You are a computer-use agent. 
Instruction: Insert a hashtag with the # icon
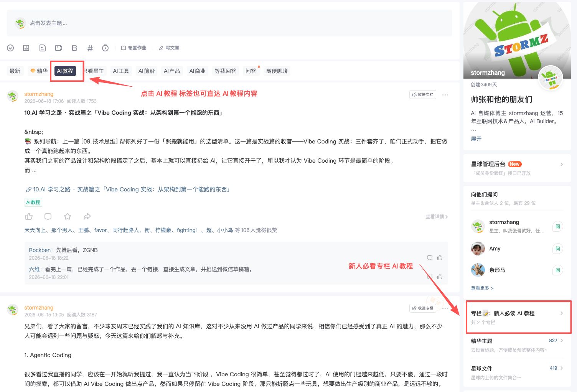pos(90,48)
